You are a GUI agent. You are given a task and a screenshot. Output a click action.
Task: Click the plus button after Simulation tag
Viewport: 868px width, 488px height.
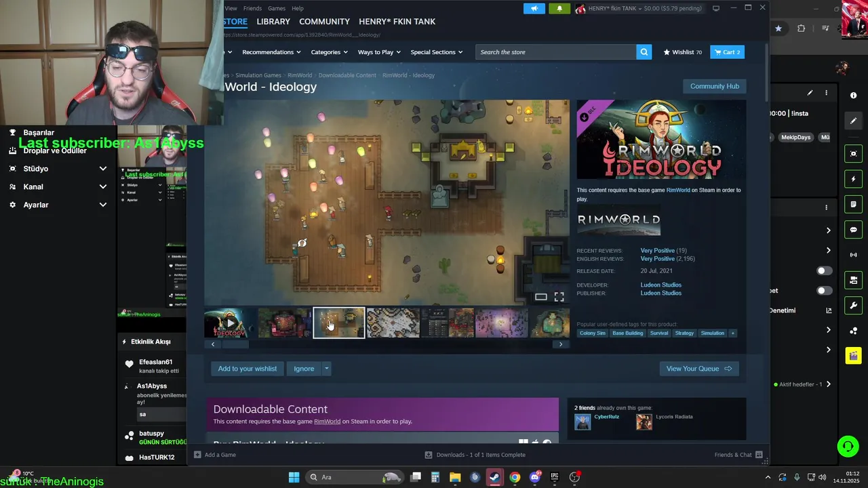tap(732, 333)
